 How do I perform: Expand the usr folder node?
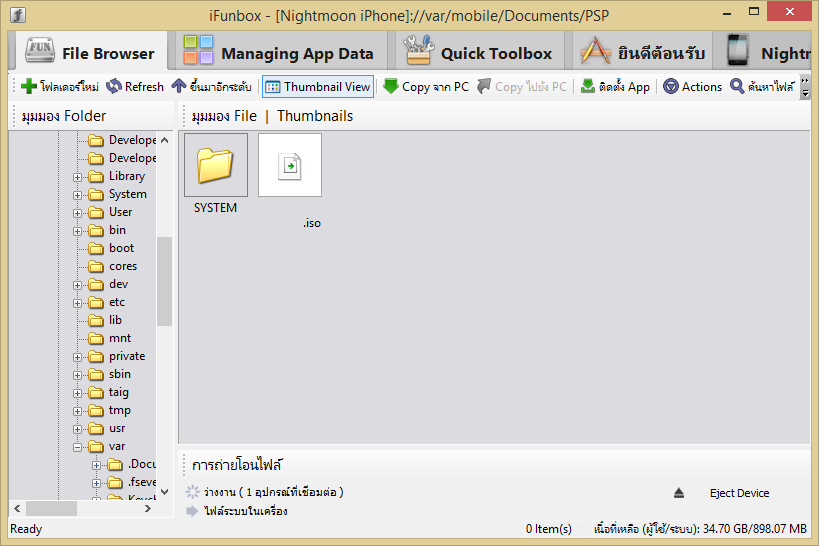77,429
